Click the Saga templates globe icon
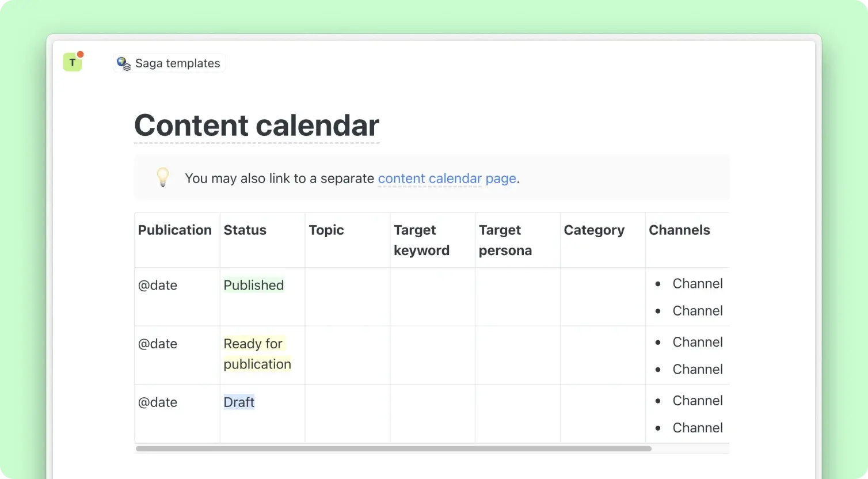 click(124, 63)
